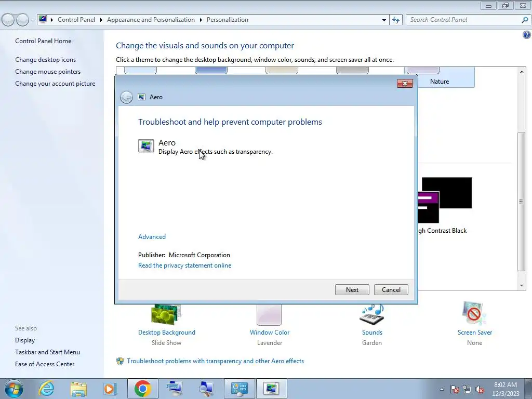Select the High Contrast Black theme
532x399 pixels.
(445, 205)
